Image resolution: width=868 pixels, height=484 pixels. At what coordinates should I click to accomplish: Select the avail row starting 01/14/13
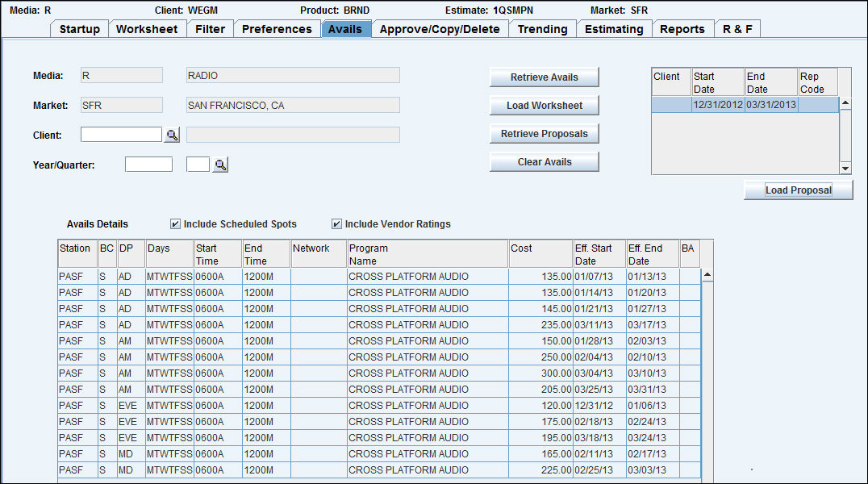coord(379,292)
